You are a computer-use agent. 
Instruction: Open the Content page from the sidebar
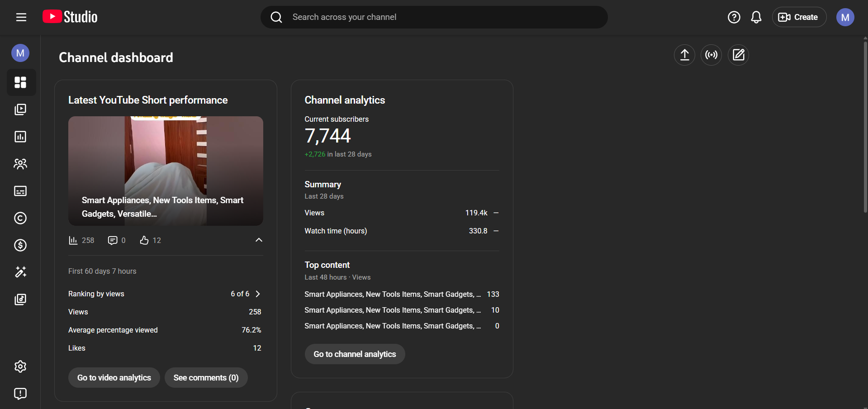[x=20, y=109]
